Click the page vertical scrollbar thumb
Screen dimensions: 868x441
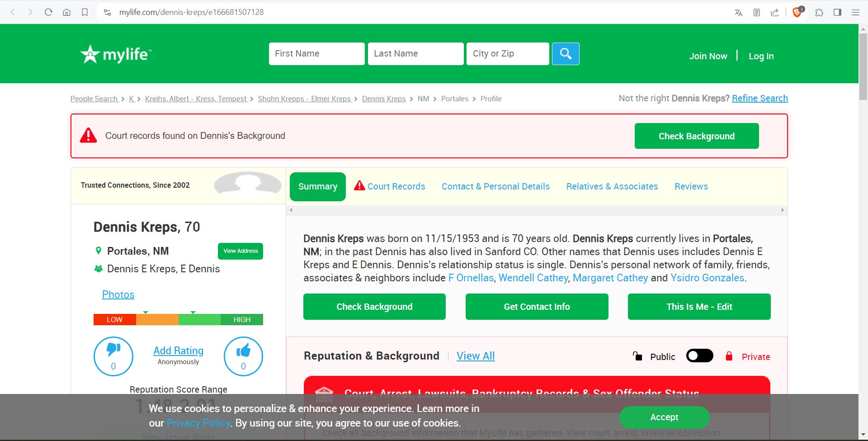863,66
